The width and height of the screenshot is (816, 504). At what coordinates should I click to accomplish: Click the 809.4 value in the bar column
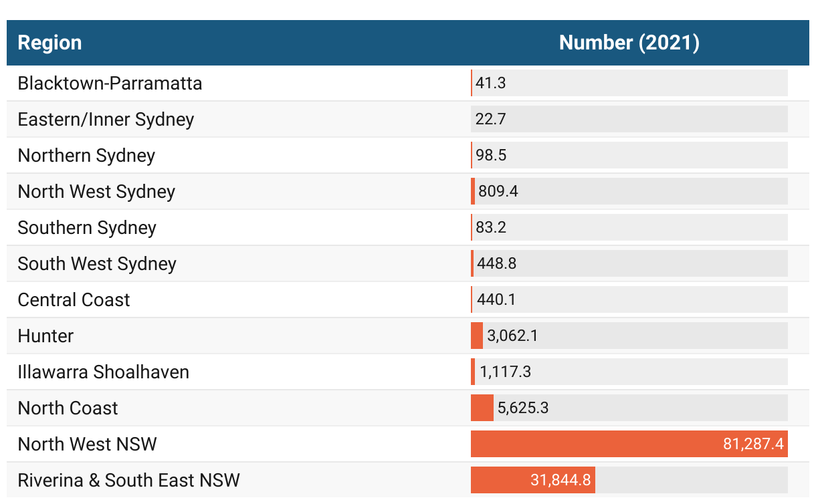coord(498,192)
